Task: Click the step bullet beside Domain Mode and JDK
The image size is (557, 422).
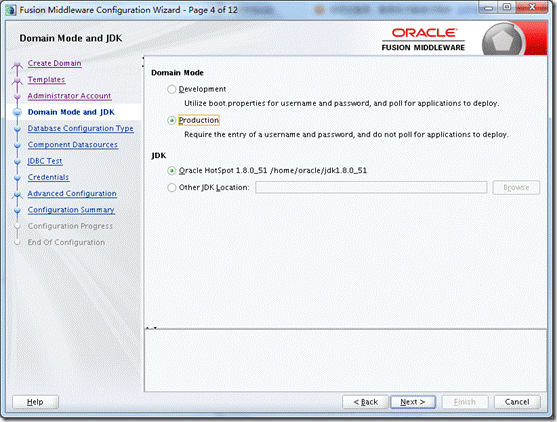Action: (17, 112)
